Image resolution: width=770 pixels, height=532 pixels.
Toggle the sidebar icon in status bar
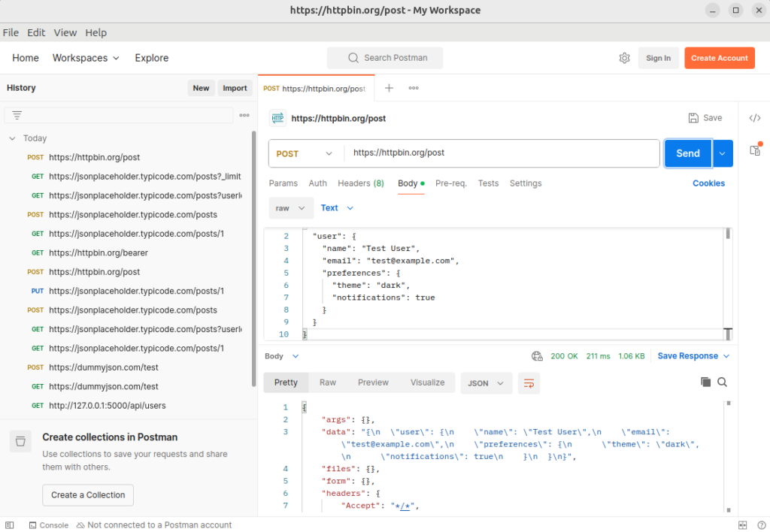(x=10, y=525)
